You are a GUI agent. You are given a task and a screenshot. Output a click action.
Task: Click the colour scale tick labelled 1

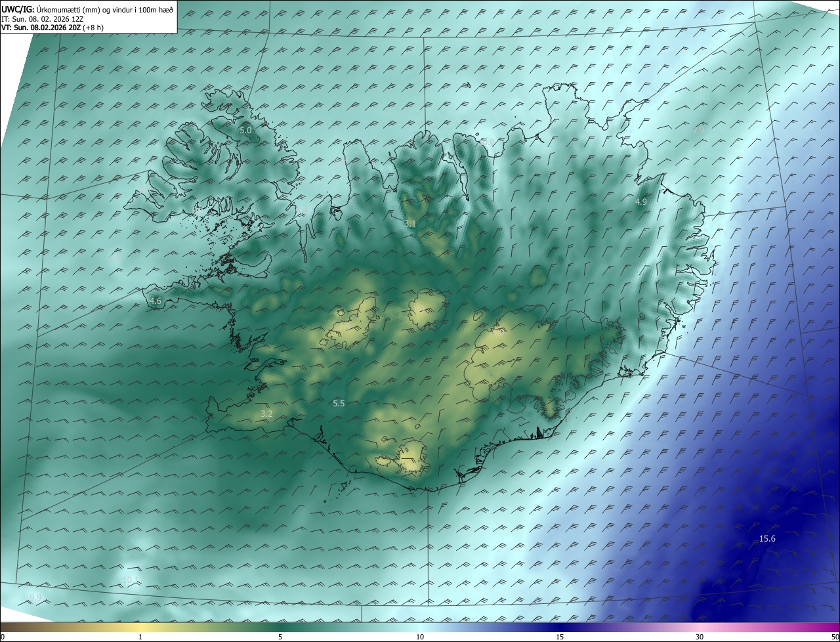pyautogui.click(x=140, y=637)
